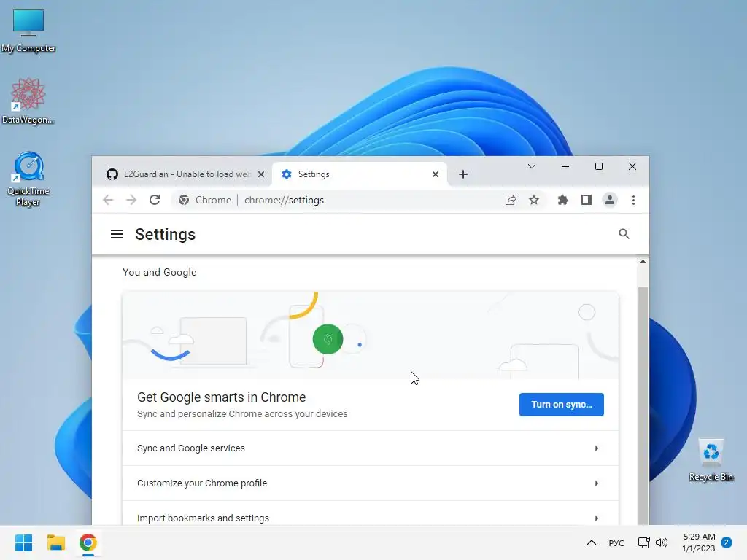Open Sync and Google services
Viewport: 747px width, 560px height.
371,448
